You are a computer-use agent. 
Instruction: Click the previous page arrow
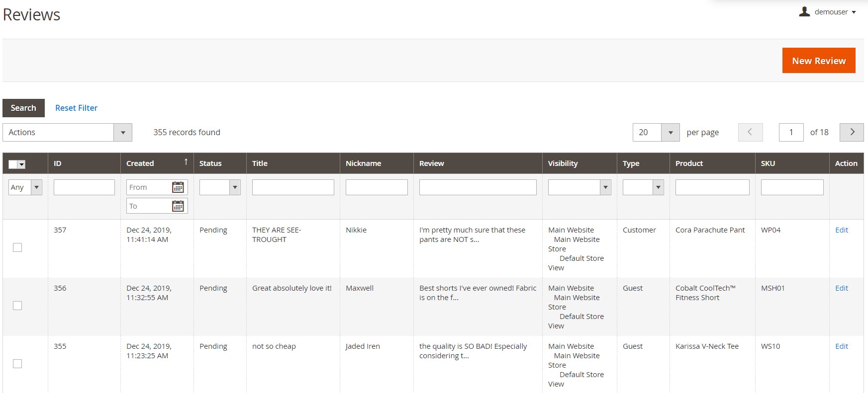tap(750, 132)
